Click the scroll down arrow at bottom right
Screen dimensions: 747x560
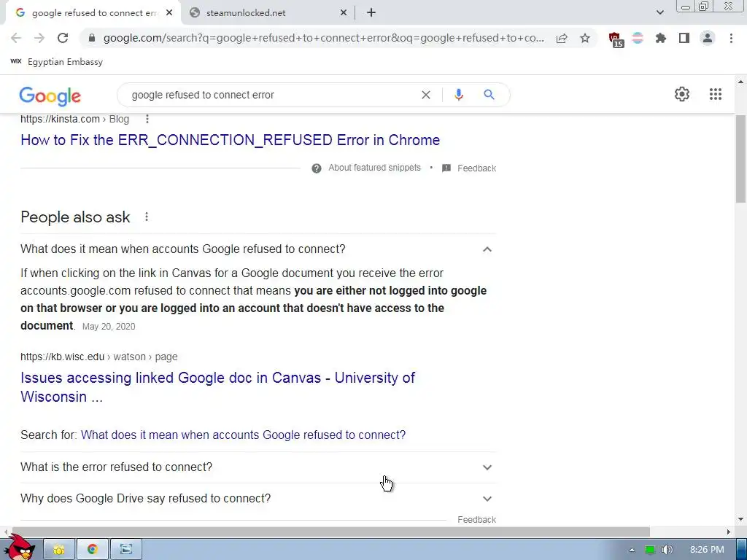pos(740,519)
